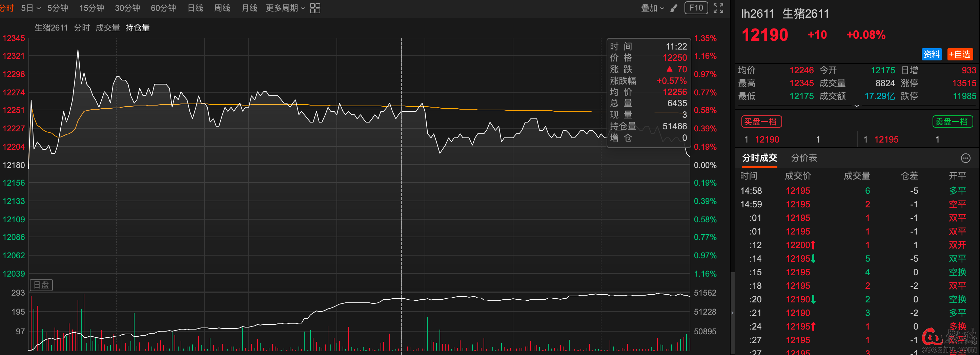Select the drawing brush tool
Viewport: 980px width, 355px height.
click(674, 8)
